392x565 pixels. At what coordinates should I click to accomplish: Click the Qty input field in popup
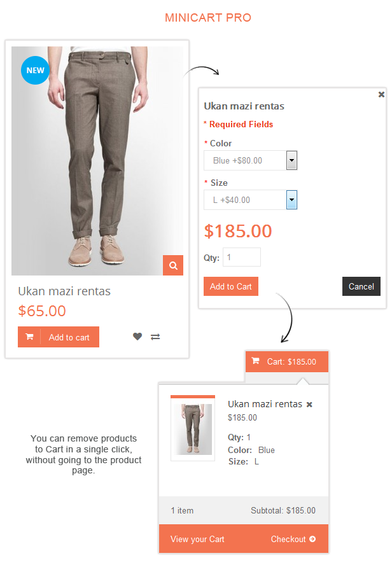[242, 257]
